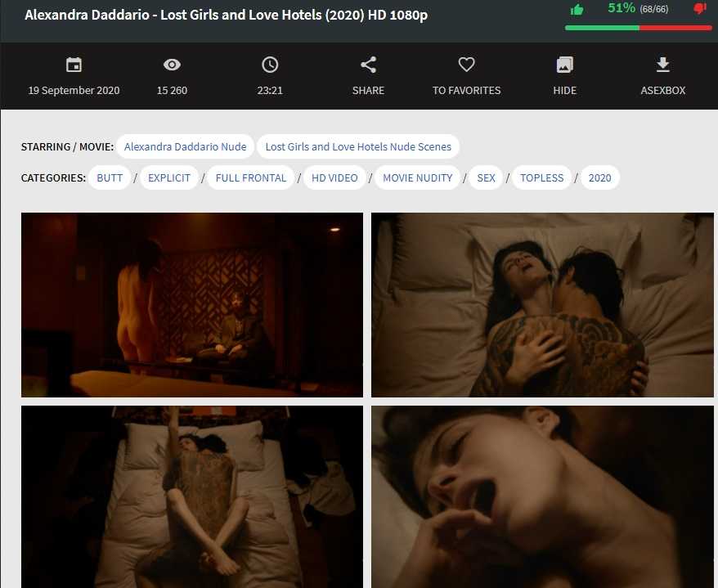This screenshot has width=718, height=588.
Task: Click the clock duration icon
Action: 270,65
